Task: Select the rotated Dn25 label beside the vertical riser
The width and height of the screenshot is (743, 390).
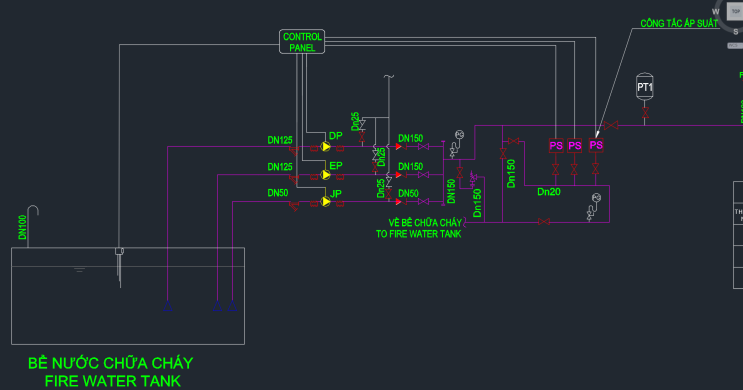Action: coord(381,189)
